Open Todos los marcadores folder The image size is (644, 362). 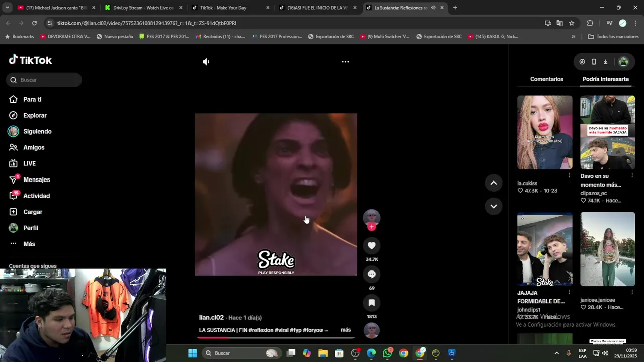pos(613,37)
